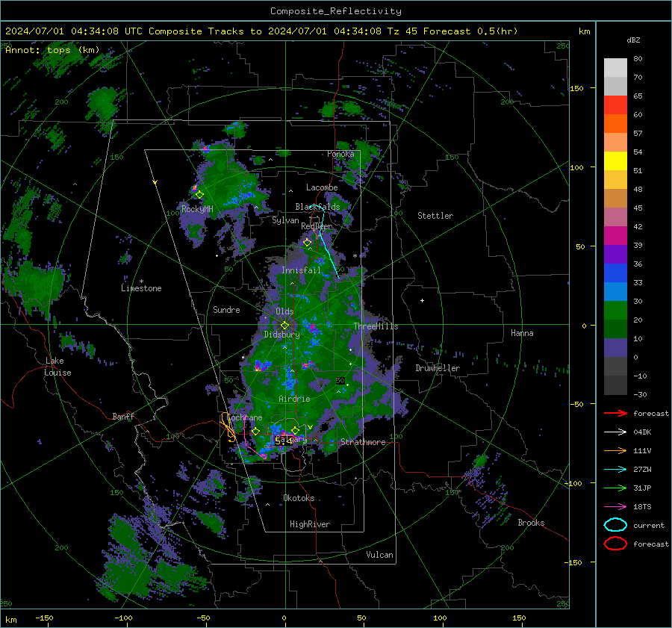Select the orange swatch between 60 and 57

[615, 124]
